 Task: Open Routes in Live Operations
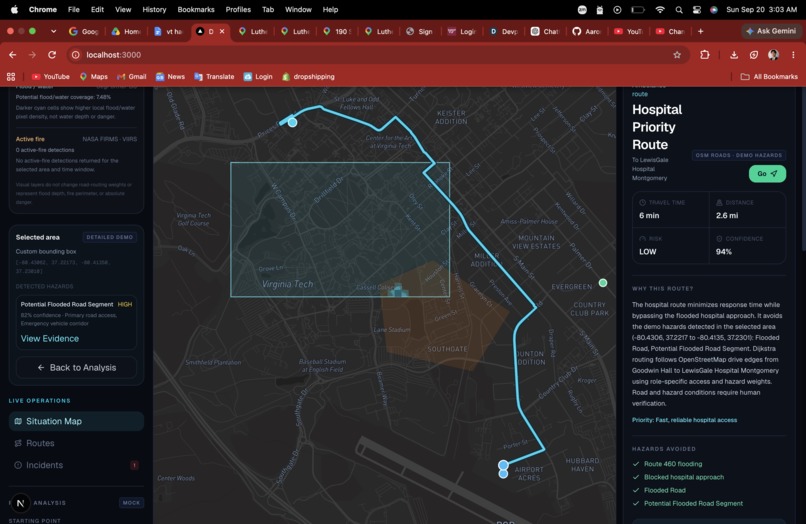[x=76, y=443]
